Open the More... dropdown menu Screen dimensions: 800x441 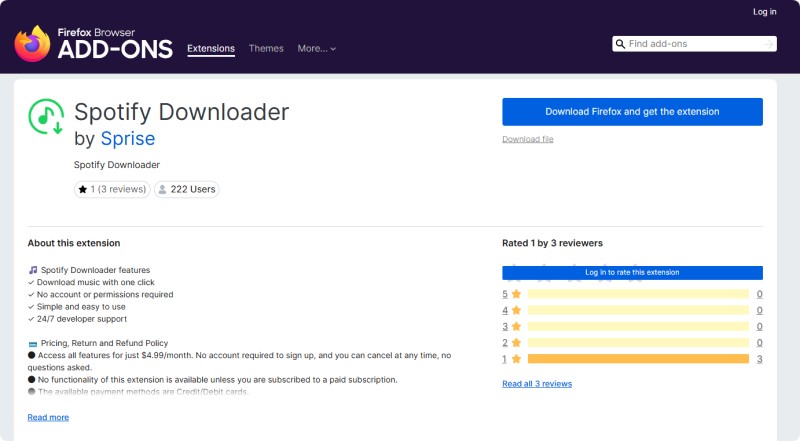tap(316, 48)
